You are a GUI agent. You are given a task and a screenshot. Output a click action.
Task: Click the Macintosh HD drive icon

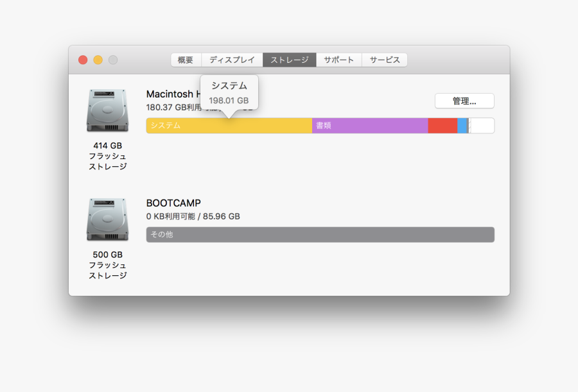(107, 110)
